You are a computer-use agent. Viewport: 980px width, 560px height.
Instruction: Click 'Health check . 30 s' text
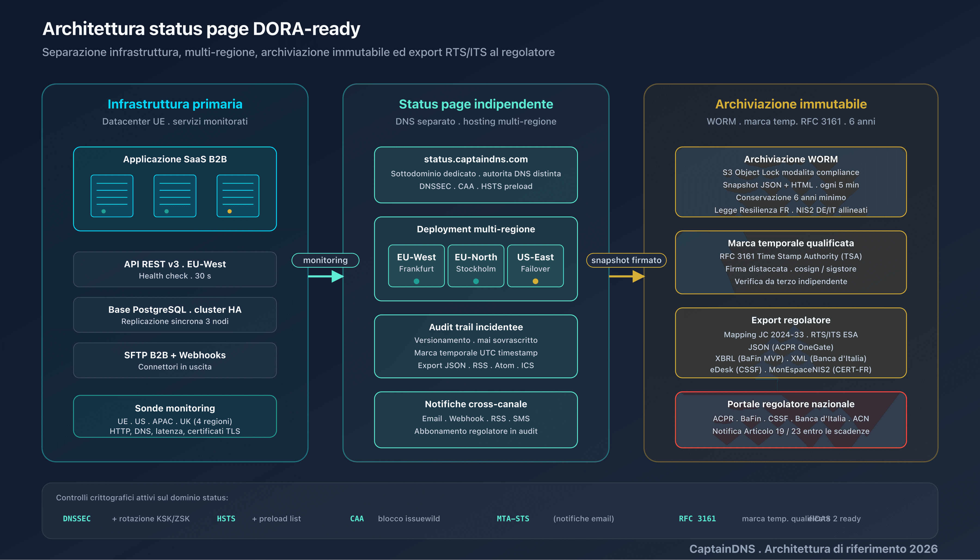[175, 276]
